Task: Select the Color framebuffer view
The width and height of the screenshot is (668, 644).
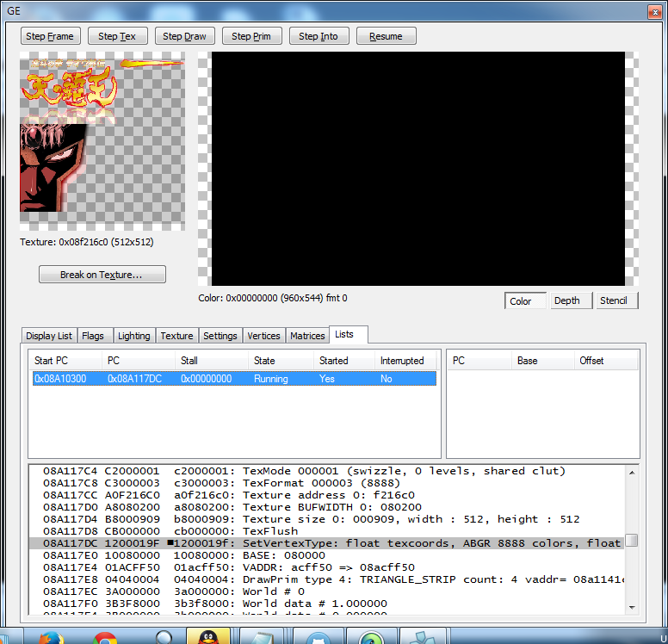Action: click(x=521, y=300)
